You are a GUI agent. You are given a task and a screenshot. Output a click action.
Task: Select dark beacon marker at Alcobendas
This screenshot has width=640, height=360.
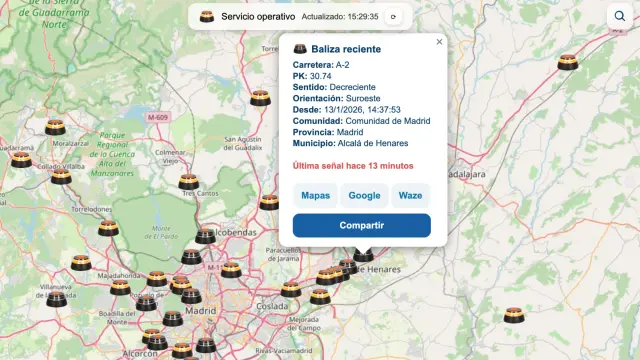click(205, 236)
